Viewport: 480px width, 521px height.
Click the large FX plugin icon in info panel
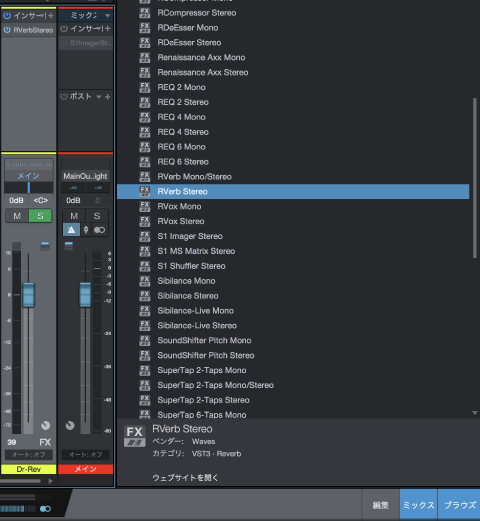[135, 436]
